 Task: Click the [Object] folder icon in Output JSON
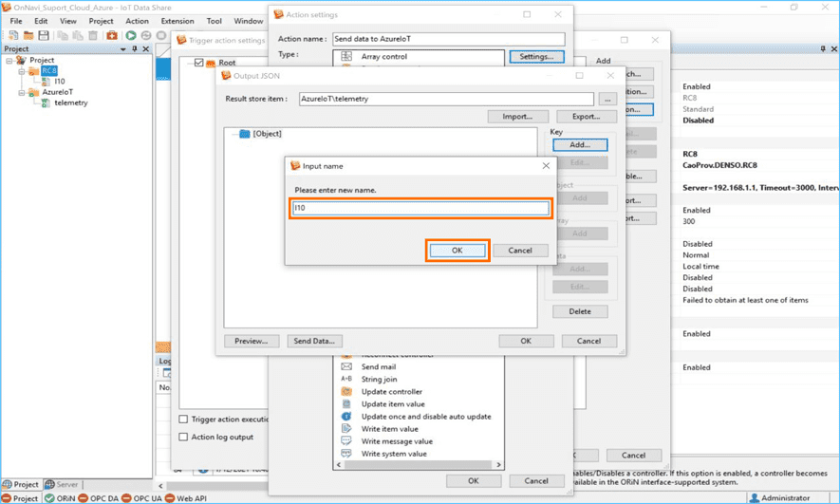click(x=245, y=134)
